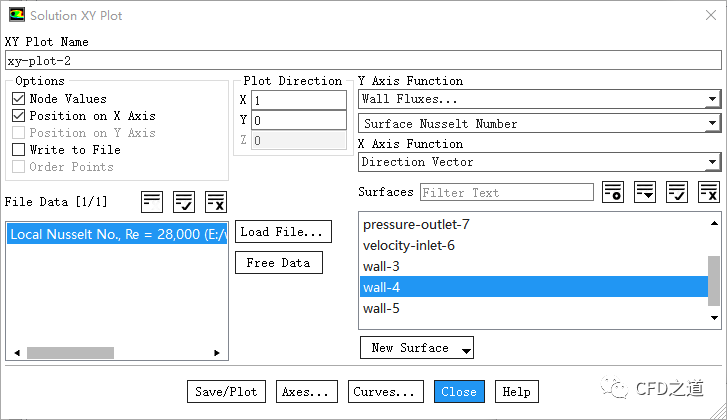Toggle the File Data list view icon

152,201
